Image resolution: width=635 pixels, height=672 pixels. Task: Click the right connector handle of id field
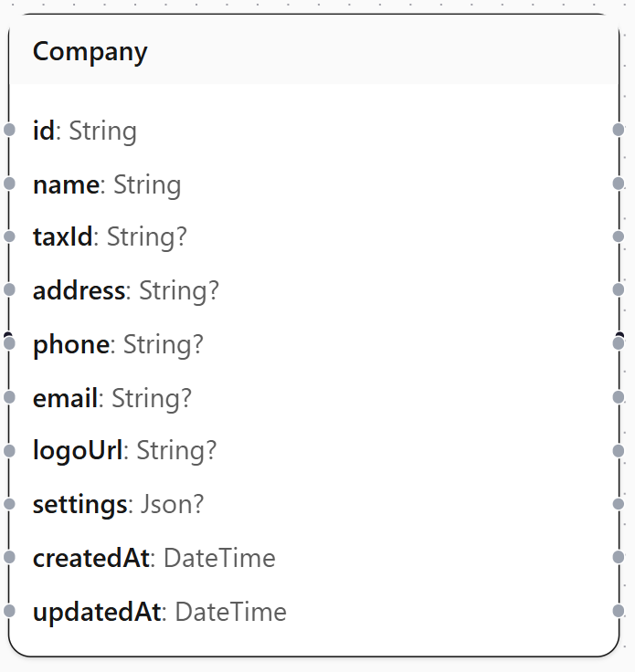[619, 130]
